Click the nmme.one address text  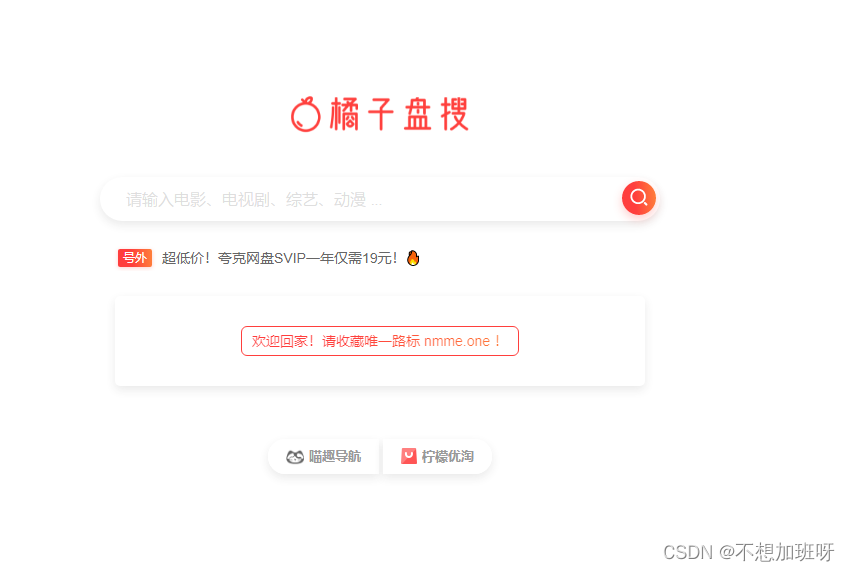pyautogui.click(x=457, y=341)
